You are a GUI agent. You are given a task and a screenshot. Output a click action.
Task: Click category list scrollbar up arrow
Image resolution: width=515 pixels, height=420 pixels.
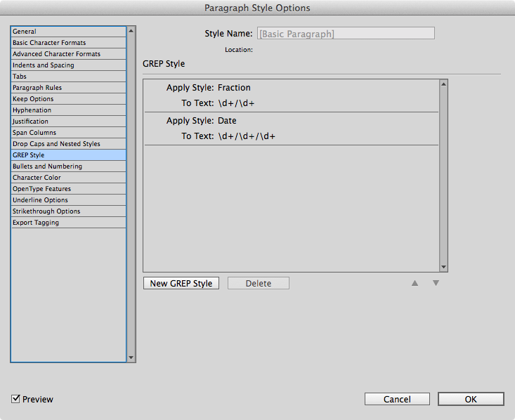[x=131, y=31]
